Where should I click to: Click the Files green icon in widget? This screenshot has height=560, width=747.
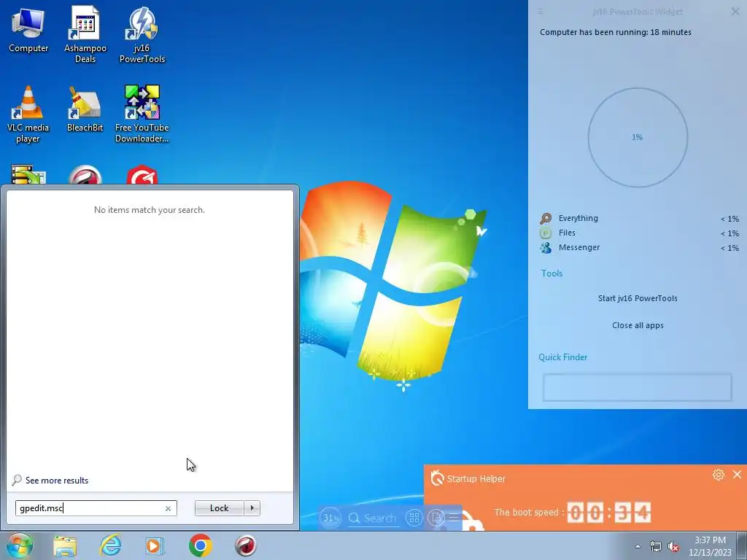pyautogui.click(x=546, y=233)
